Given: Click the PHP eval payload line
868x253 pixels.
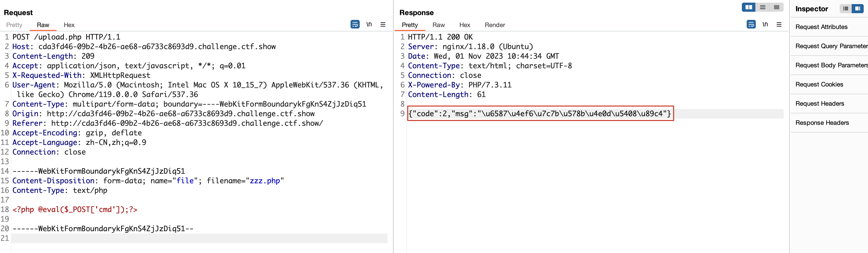Looking at the screenshot, I should [x=75, y=210].
